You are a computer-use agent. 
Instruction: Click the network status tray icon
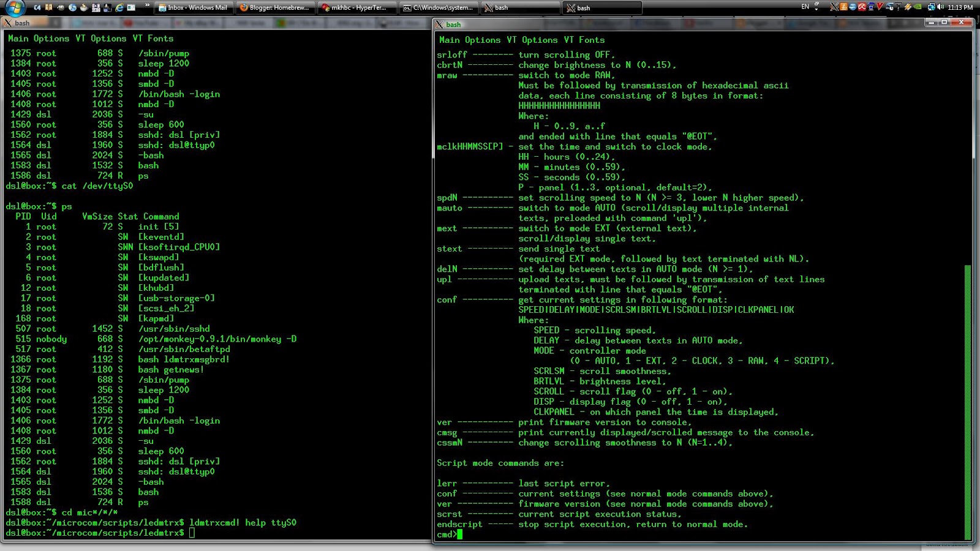(x=932, y=7)
